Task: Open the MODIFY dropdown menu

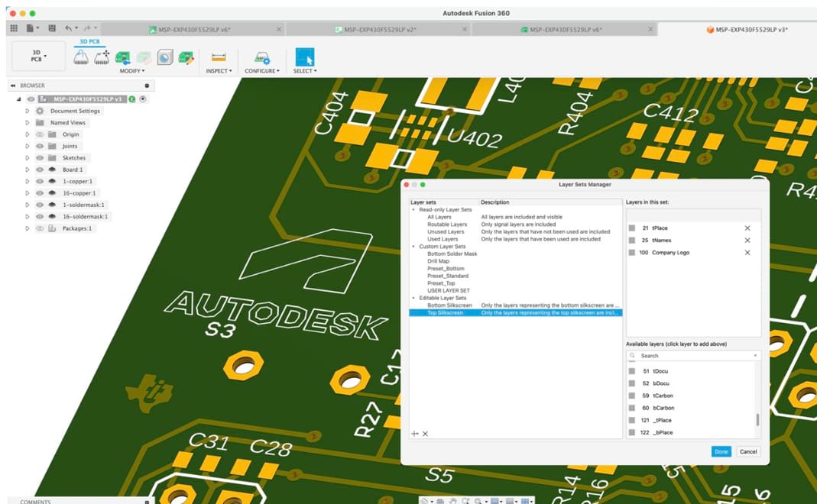Action: point(132,71)
